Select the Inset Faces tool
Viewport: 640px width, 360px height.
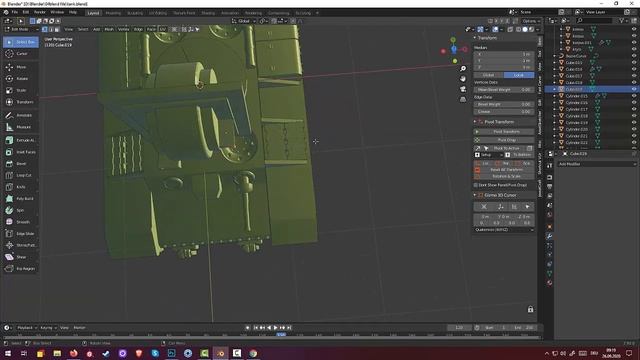coord(21,152)
